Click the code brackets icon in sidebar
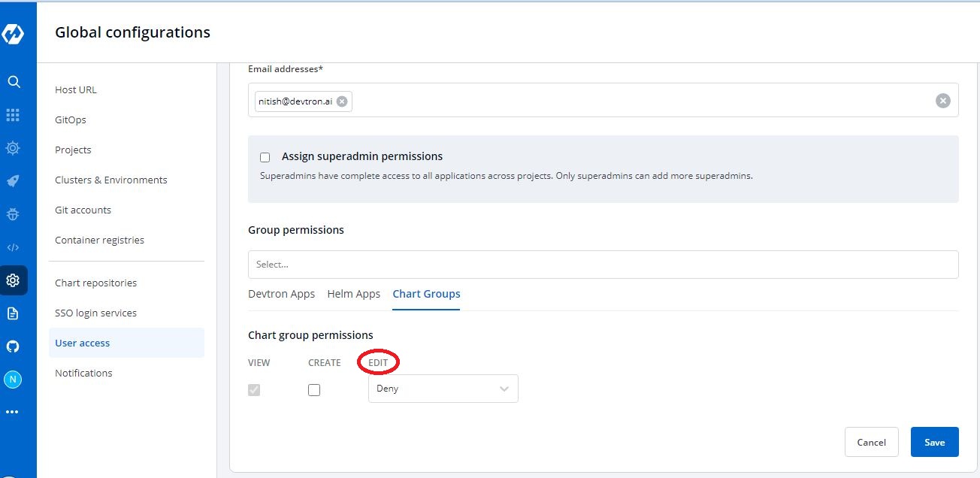980x478 pixels. click(x=13, y=247)
